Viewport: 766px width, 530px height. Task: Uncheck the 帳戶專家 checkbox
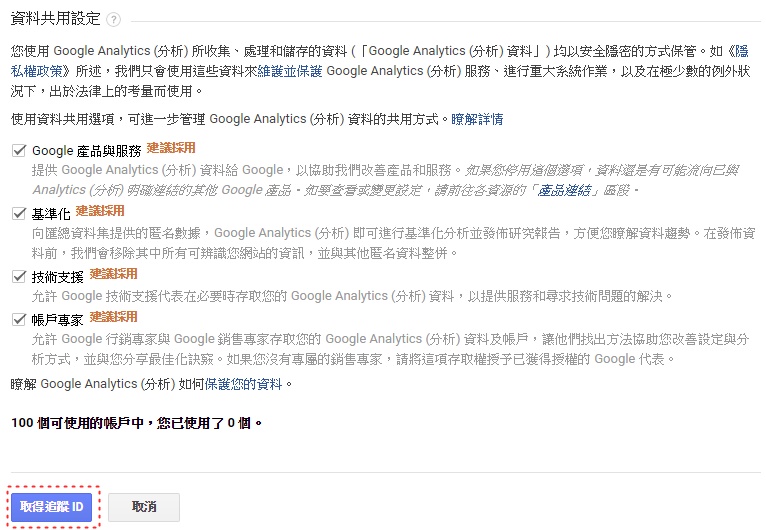click(x=19, y=319)
